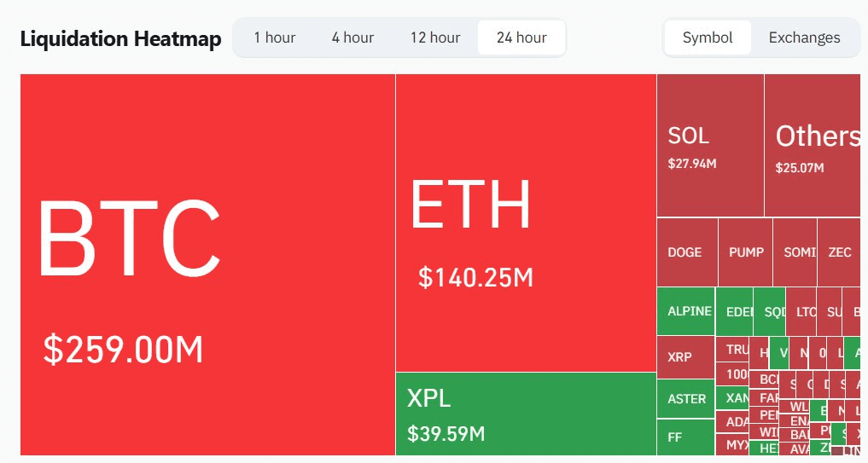The image size is (868, 463).
Task: Toggle heatmap view to Symbol
Action: pyautogui.click(x=708, y=38)
